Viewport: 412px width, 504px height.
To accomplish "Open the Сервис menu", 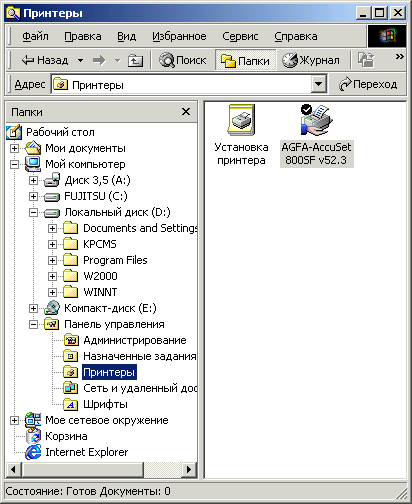I will pos(240,36).
